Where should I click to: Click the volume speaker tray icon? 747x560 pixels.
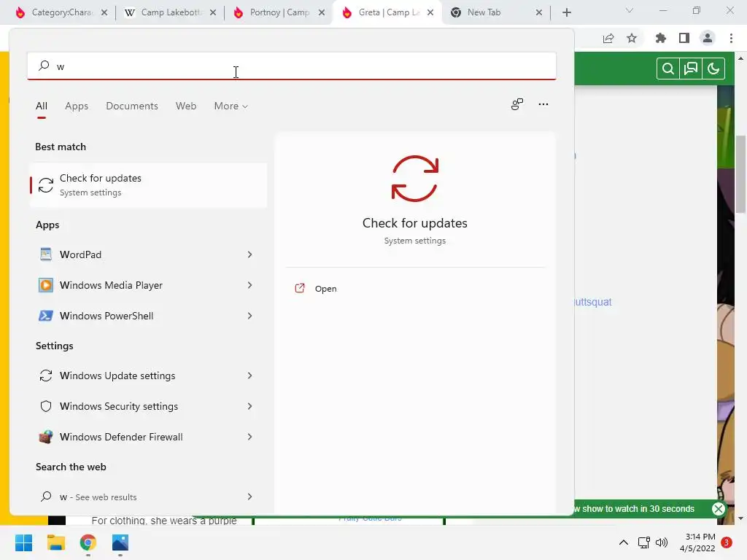(x=662, y=542)
